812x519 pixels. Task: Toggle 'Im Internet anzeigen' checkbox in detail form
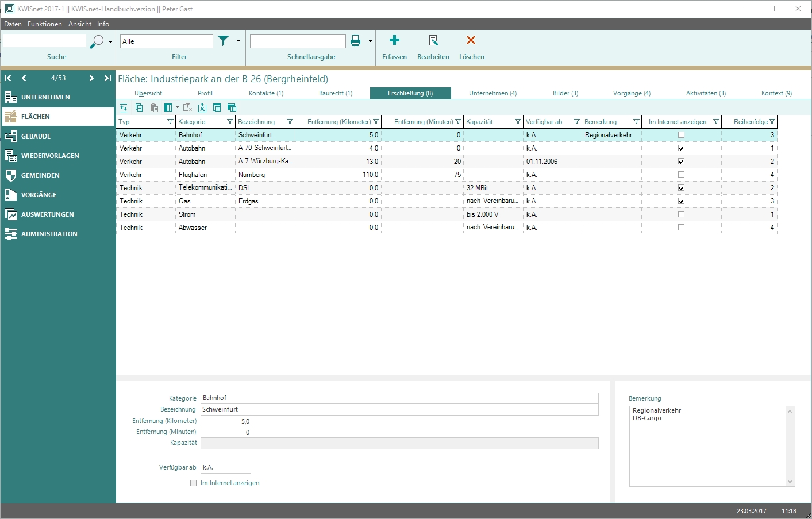coord(194,483)
